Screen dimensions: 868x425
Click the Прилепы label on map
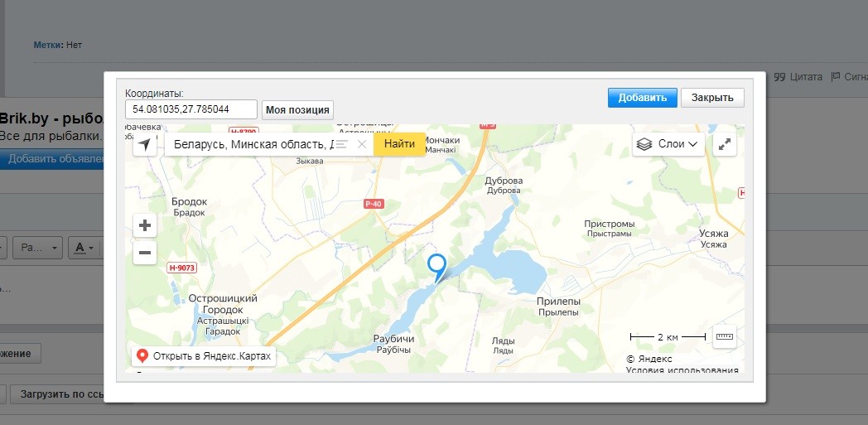click(x=558, y=302)
